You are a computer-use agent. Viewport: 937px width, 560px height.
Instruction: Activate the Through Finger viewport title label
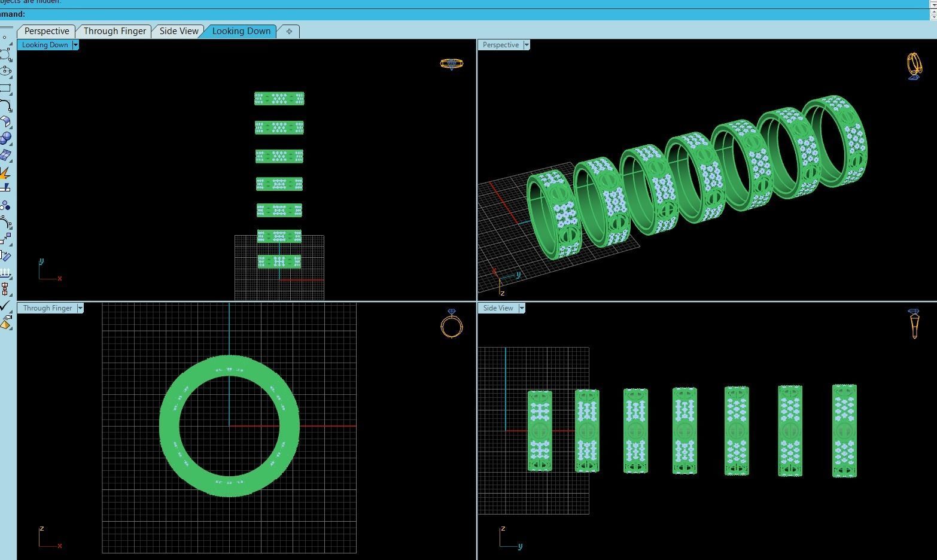point(47,308)
